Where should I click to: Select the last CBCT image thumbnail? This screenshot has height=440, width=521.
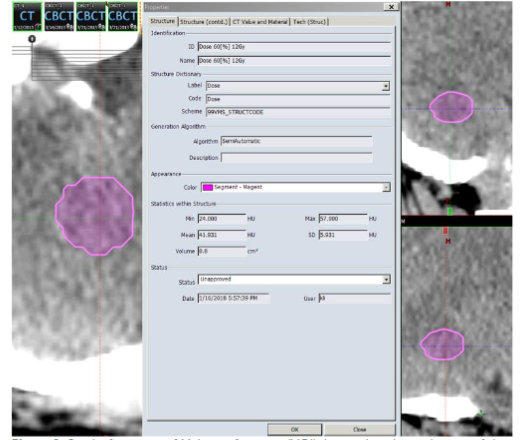click(122, 17)
